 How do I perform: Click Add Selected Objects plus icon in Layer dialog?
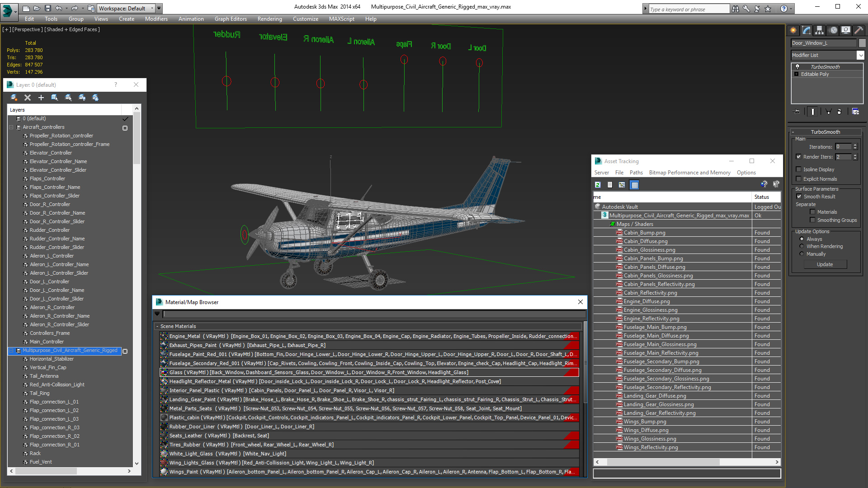41,98
